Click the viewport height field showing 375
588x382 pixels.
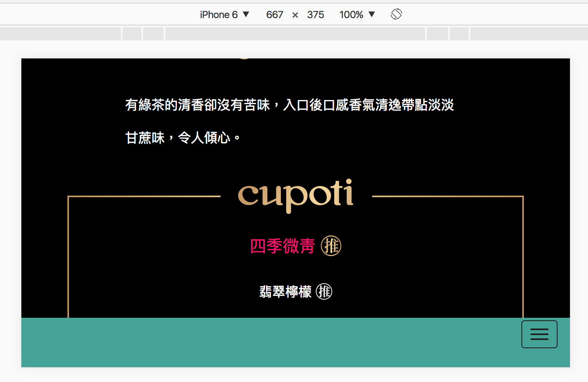[x=315, y=15]
